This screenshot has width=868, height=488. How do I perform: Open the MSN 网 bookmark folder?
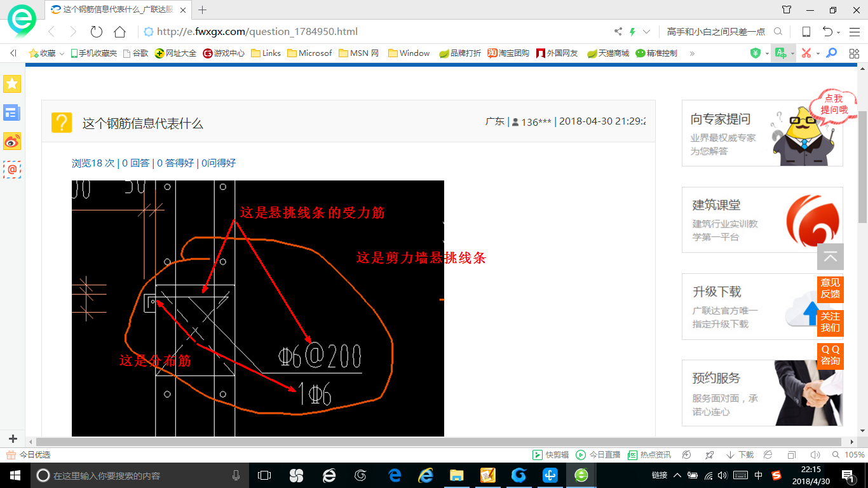point(359,53)
